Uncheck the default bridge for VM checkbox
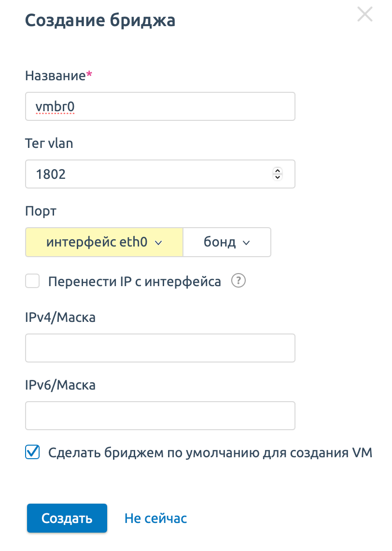This screenshot has height=551, width=392. (32, 452)
